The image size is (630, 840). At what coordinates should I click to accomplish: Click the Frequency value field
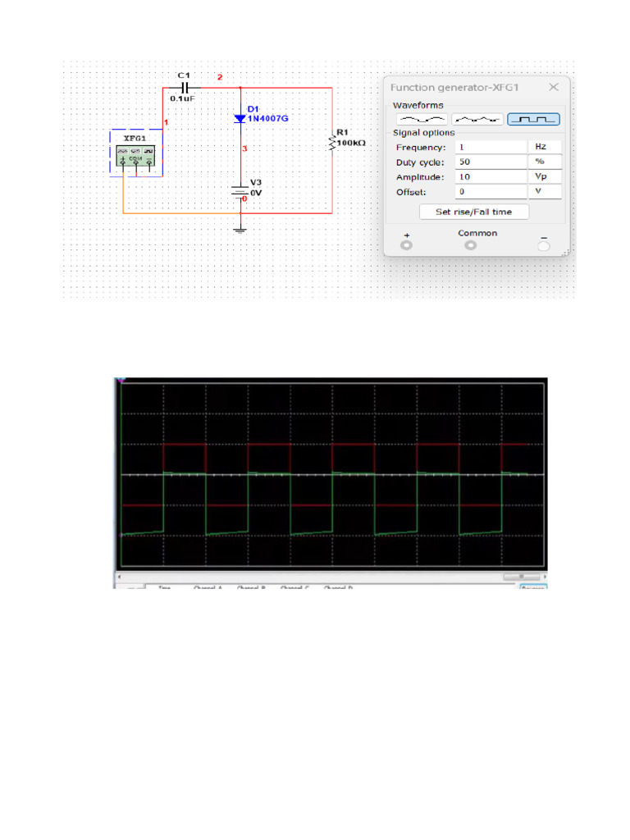point(491,147)
